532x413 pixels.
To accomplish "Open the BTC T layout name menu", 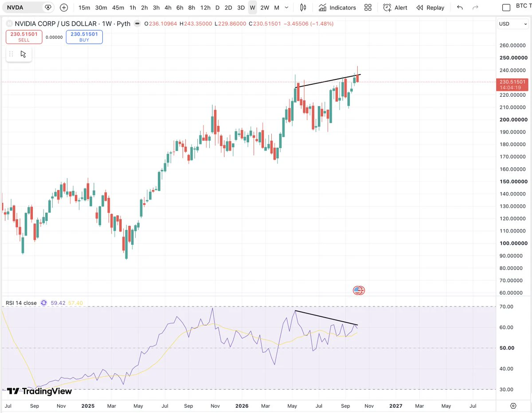I will pyautogui.click(x=524, y=7).
